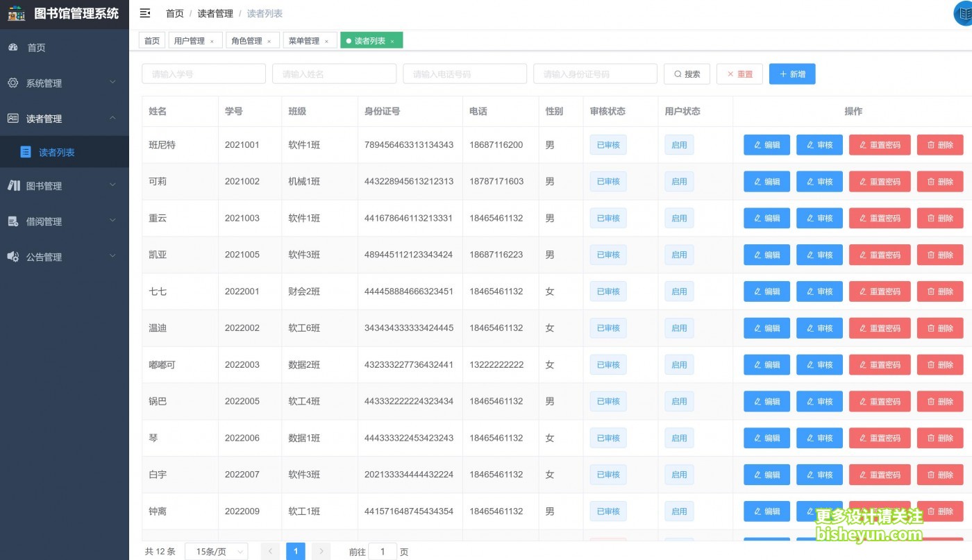This screenshot has height=560, width=972.
Task: Click the 请输入姓名 name input field
Action: 334,74
